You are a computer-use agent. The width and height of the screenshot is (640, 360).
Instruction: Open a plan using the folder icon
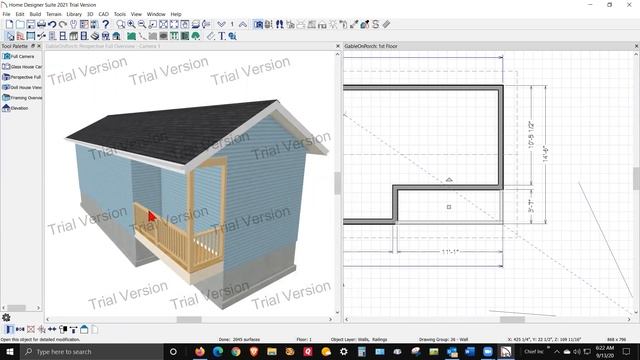coord(20,24)
